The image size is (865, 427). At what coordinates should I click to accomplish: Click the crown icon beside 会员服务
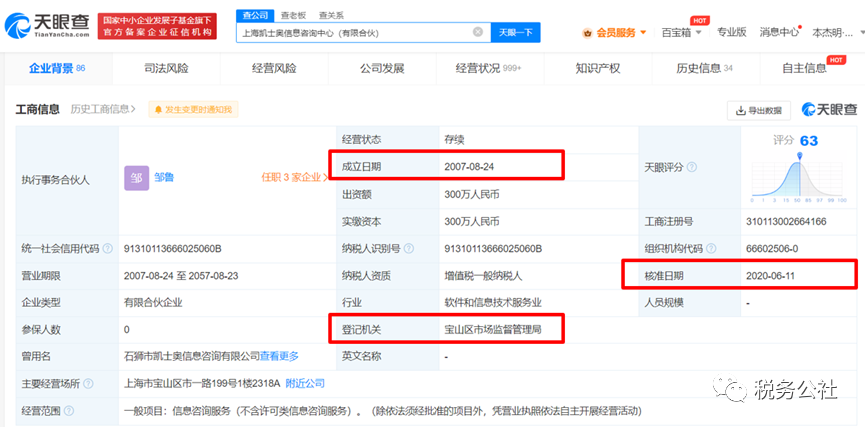(588, 33)
